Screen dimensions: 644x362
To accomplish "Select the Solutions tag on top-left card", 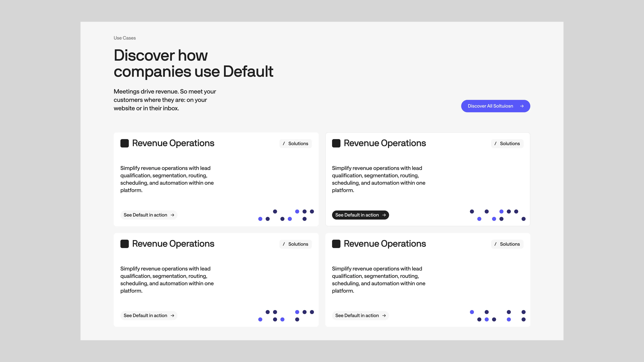I will coord(296,144).
